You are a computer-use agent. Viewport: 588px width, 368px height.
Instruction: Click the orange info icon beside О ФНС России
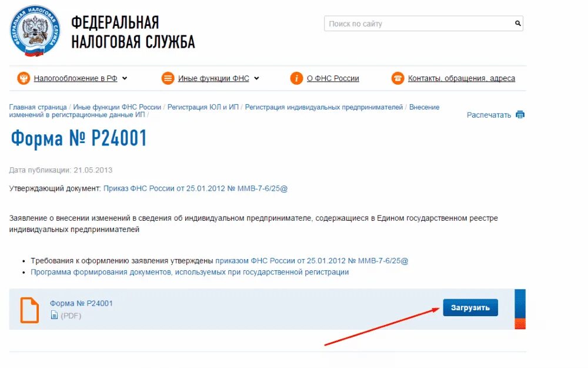296,78
